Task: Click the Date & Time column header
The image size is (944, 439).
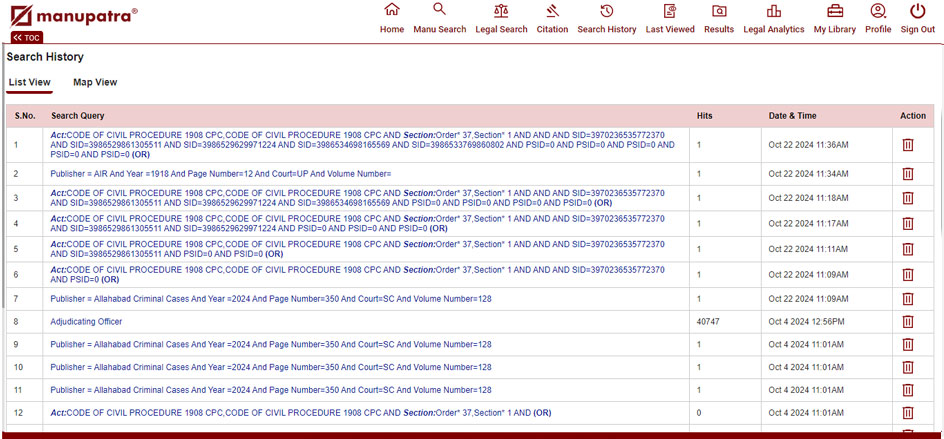Action: (x=792, y=116)
